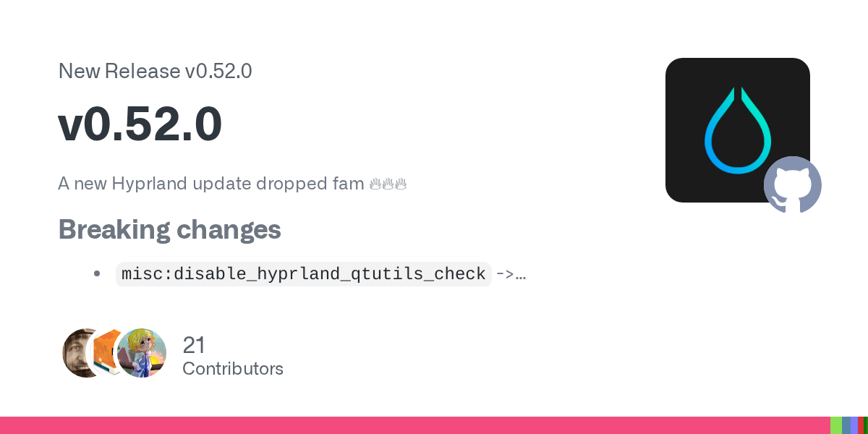Click the large v0.52.0 title
Image resolution: width=868 pixels, height=434 pixels.
tap(140, 124)
